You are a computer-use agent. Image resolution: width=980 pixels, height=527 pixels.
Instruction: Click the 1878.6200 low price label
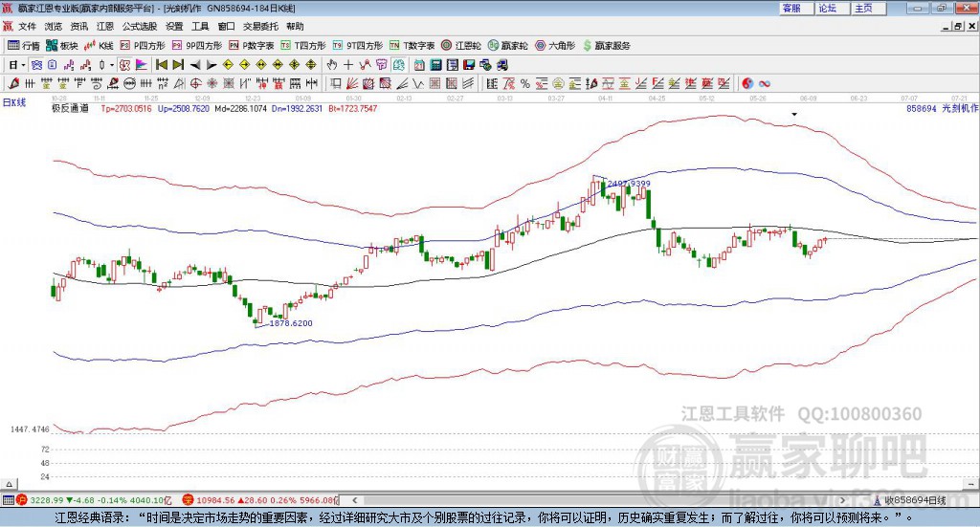click(x=291, y=323)
